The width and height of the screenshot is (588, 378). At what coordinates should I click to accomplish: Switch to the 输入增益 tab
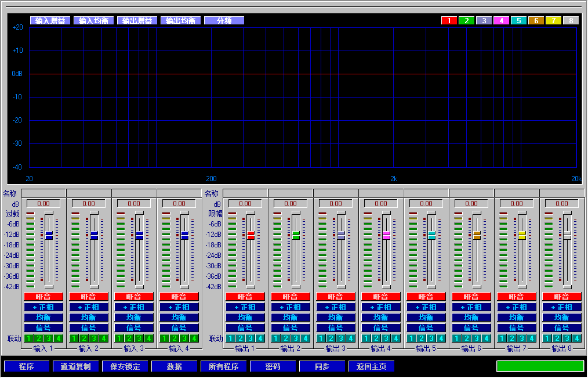tap(50, 21)
